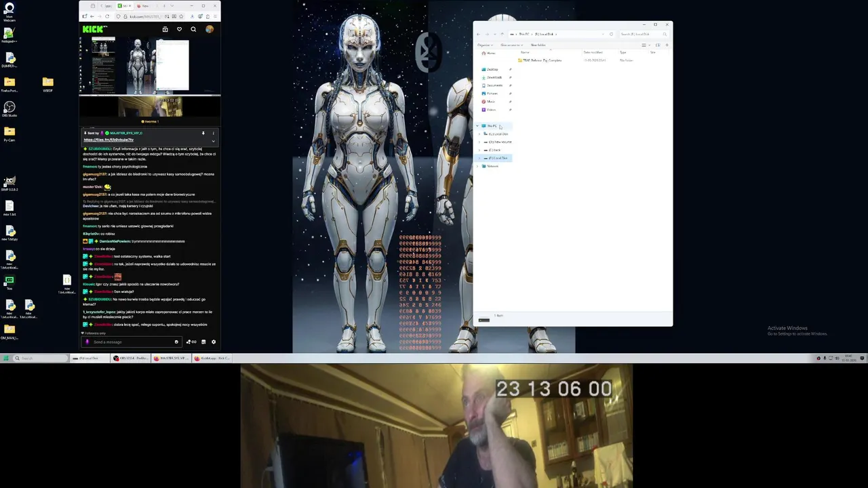Click the chat shop icon
This screenshot has height=488, width=868.
click(x=203, y=342)
